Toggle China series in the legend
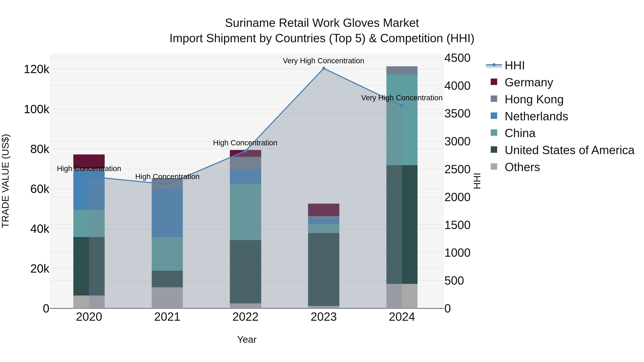This screenshot has width=644, height=362. click(x=513, y=133)
